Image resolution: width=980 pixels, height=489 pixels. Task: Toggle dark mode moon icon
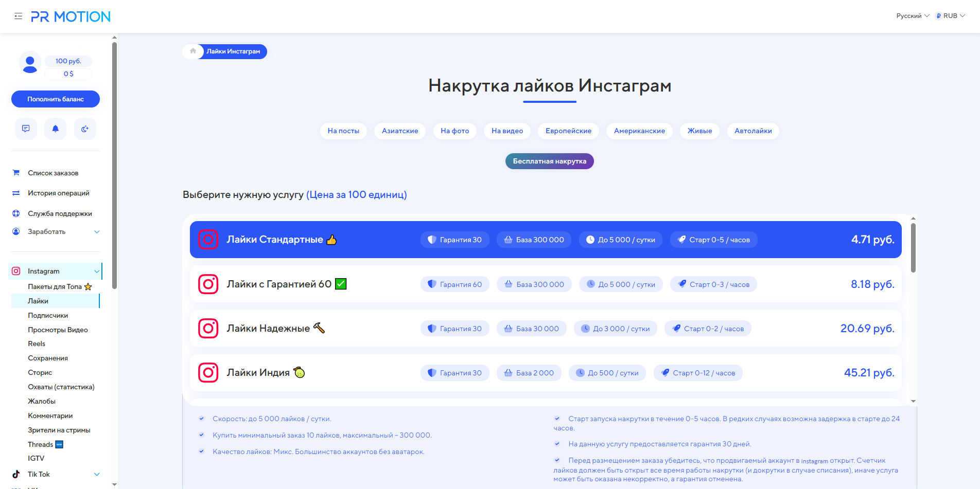[x=85, y=129]
